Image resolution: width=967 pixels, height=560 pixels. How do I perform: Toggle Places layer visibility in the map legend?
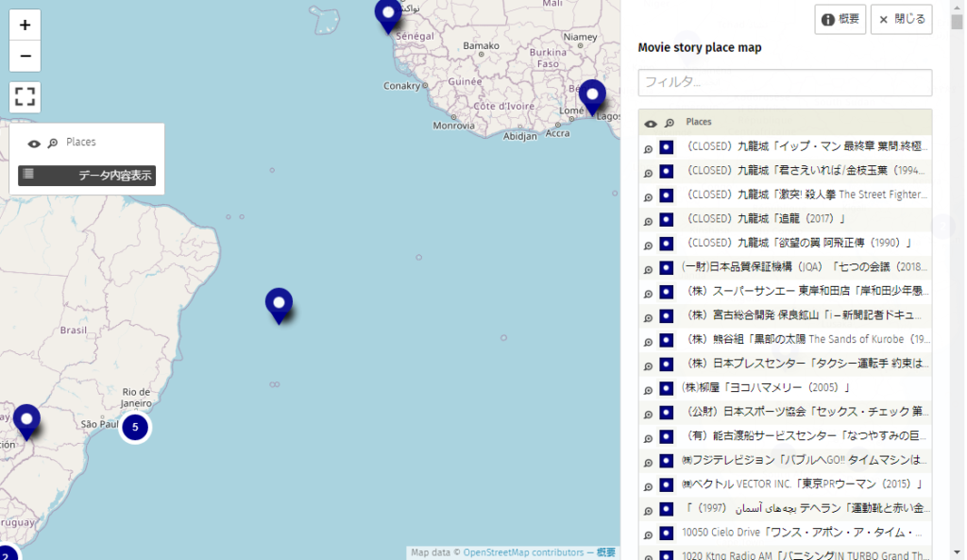34,144
